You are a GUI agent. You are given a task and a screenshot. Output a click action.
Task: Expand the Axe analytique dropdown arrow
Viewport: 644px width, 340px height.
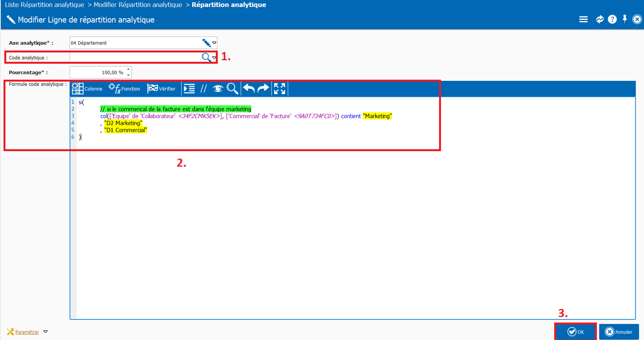click(214, 43)
